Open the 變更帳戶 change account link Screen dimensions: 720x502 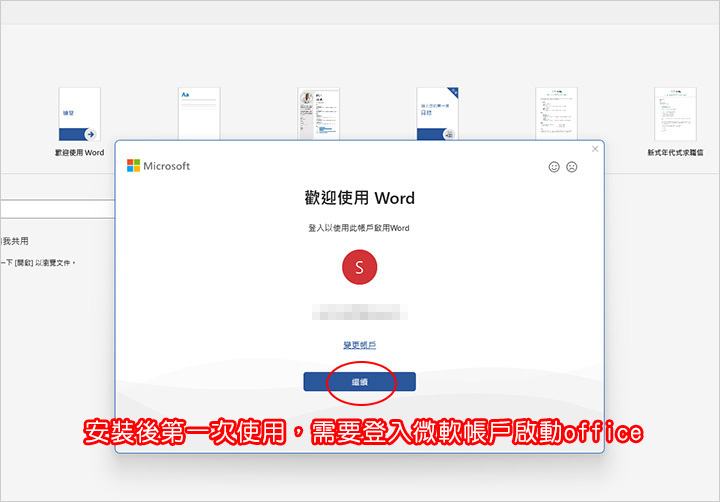click(360, 345)
